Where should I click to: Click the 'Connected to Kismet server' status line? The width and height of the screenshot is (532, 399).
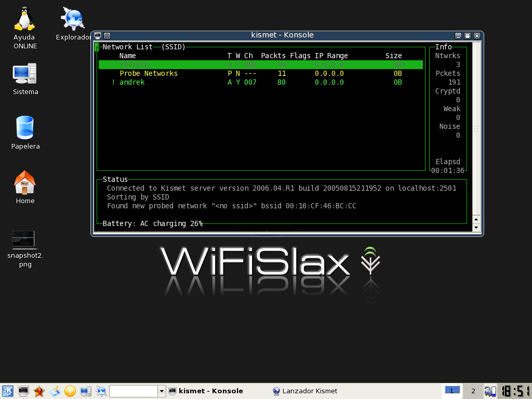coord(282,188)
